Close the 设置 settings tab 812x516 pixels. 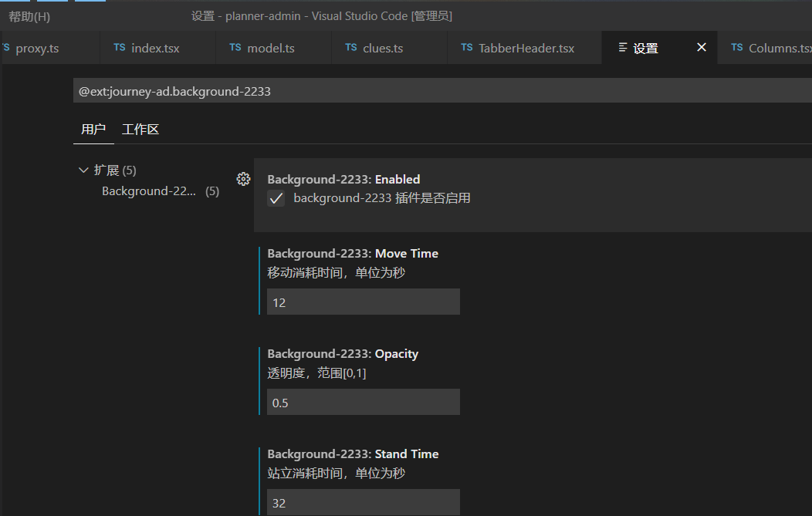click(x=701, y=47)
